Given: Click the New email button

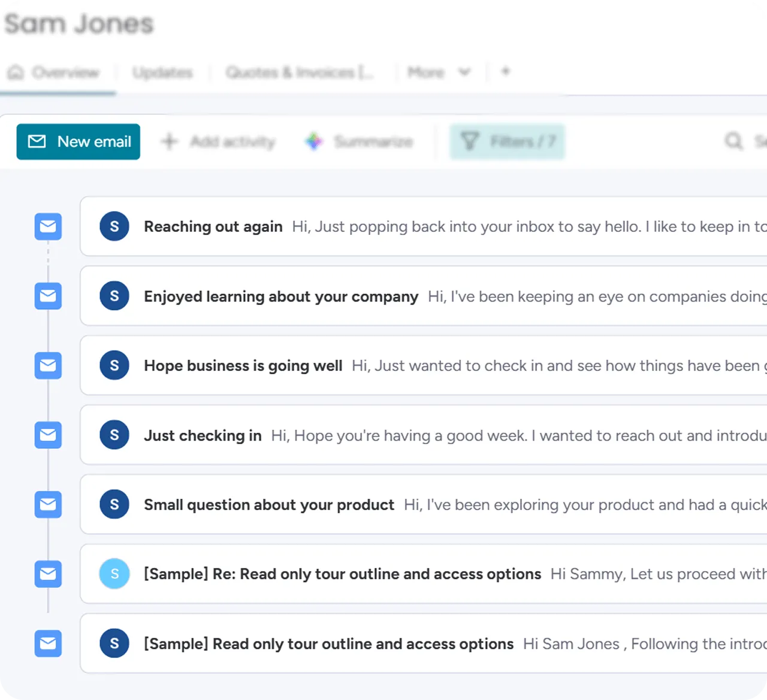Looking at the screenshot, I should point(78,142).
